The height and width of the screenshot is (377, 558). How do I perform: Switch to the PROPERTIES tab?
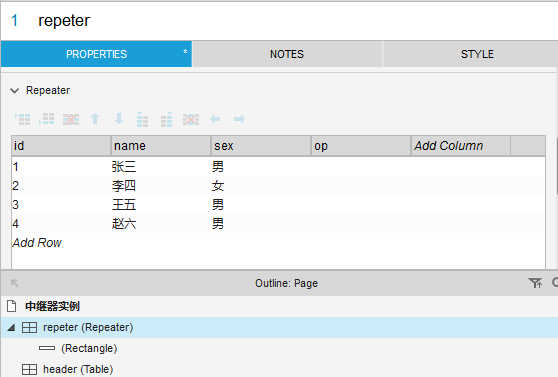(96, 54)
